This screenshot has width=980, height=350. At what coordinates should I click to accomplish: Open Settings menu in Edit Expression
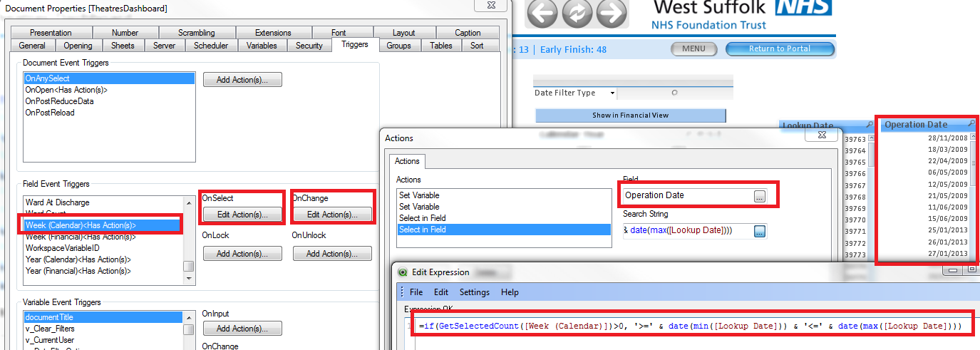click(474, 292)
